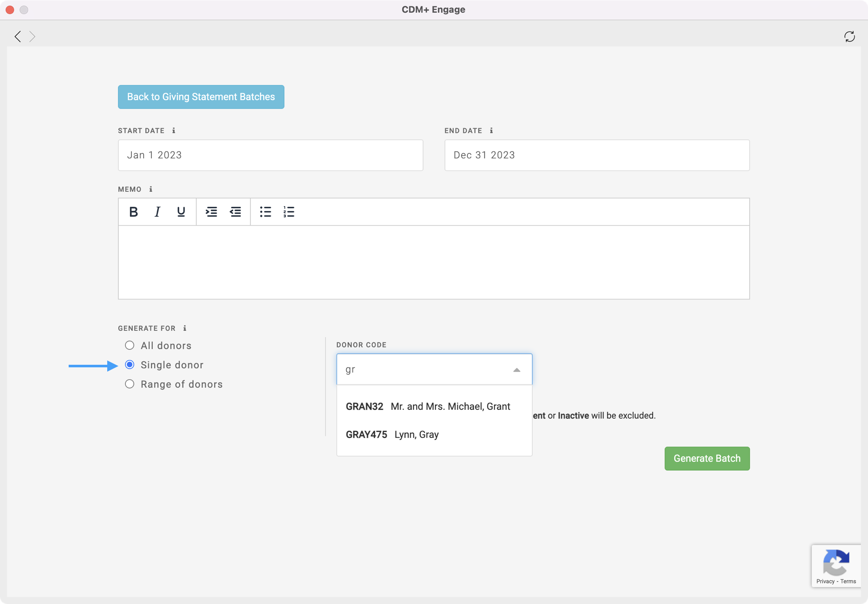Screen dimensions: 868x604
Task: Choose Range of donors option
Action: point(130,384)
